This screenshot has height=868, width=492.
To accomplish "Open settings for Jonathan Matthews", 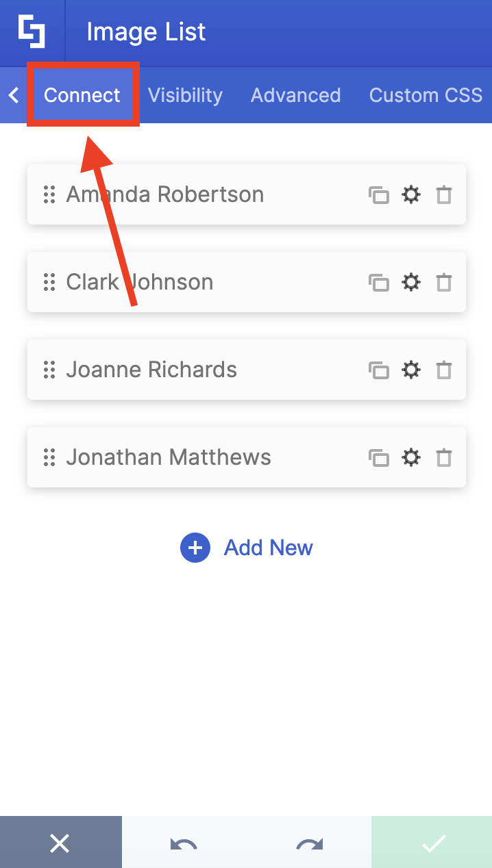I will click(411, 457).
